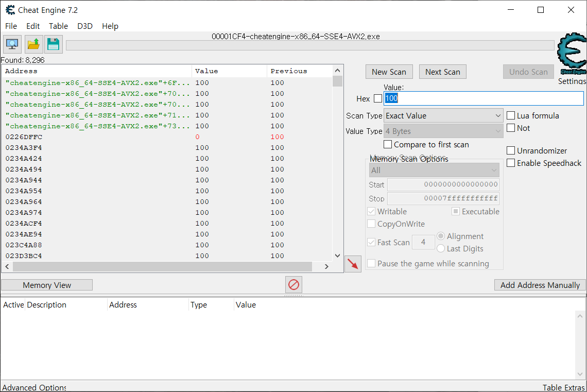Click the Cheat Engine title bar icon

(x=10, y=10)
